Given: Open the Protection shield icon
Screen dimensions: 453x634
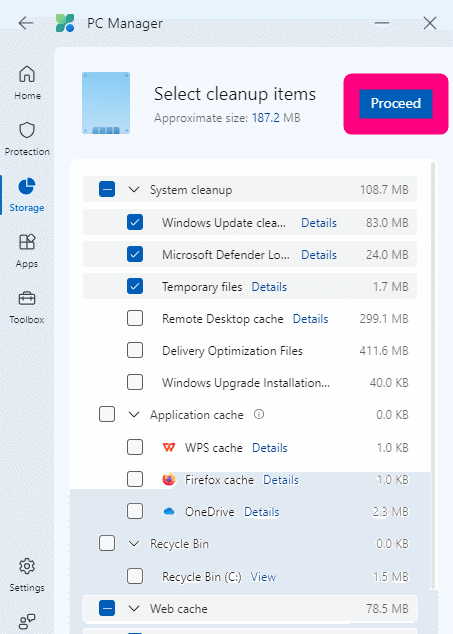Looking at the screenshot, I should [x=27, y=130].
